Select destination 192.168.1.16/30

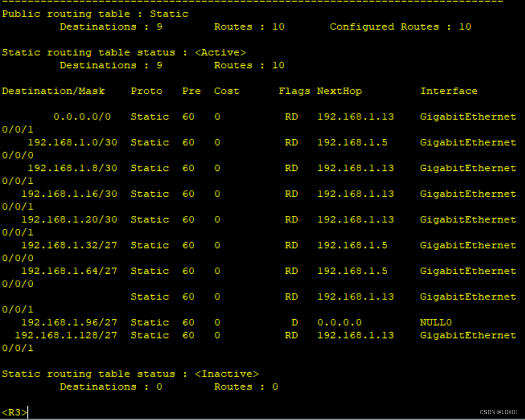pyautogui.click(x=69, y=194)
